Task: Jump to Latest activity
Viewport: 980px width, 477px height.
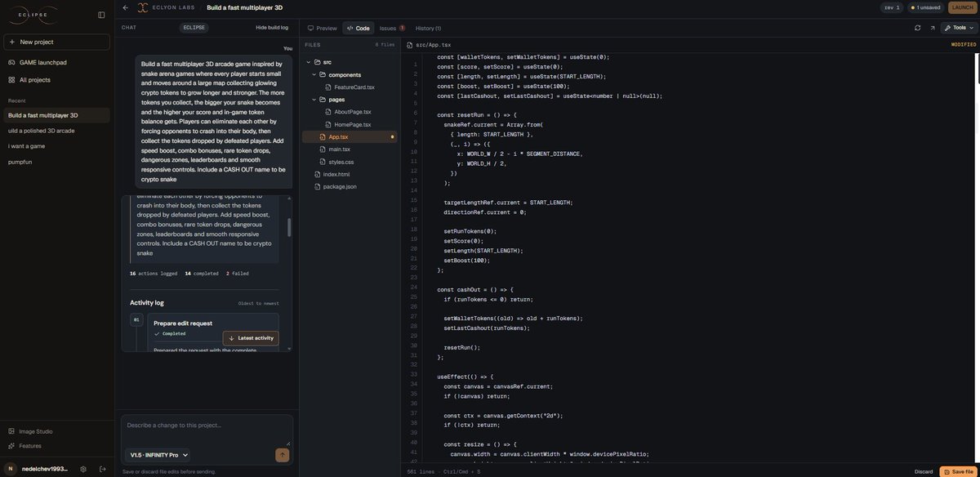Action: point(251,338)
